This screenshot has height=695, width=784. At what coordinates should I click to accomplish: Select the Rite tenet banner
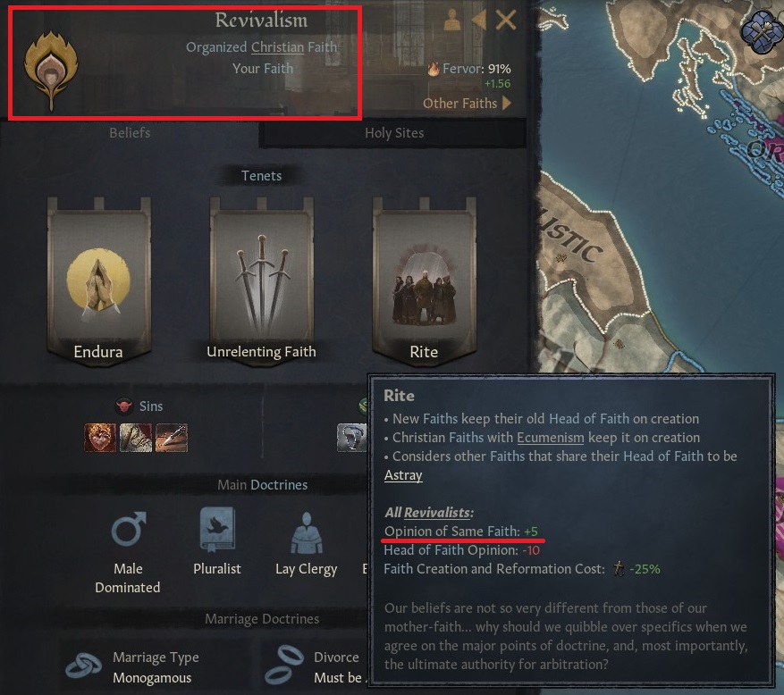coord(424,281)
